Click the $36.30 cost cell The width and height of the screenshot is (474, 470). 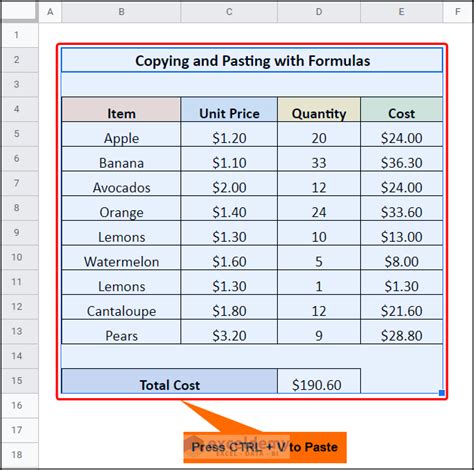click(x=402, y=159)
